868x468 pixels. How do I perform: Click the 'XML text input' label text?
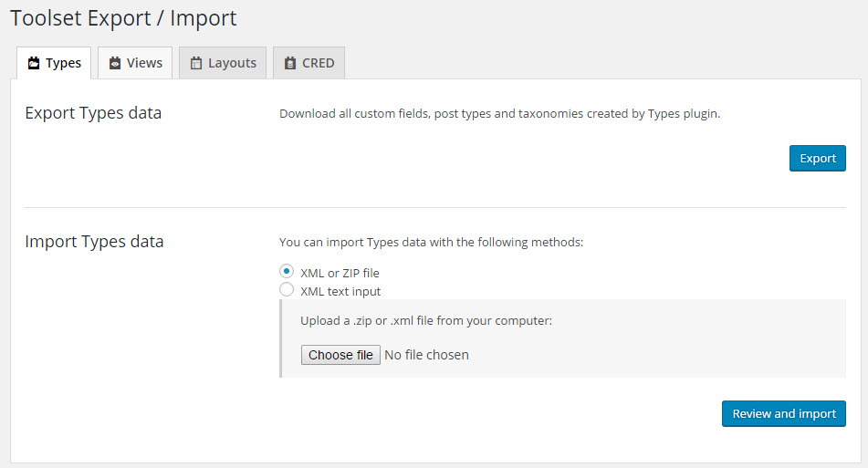[x=340, y=292]
